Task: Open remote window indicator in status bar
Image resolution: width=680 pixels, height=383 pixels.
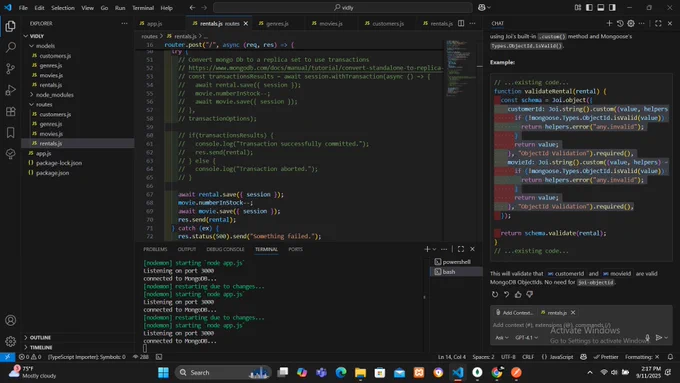Action: pos(7,357)
